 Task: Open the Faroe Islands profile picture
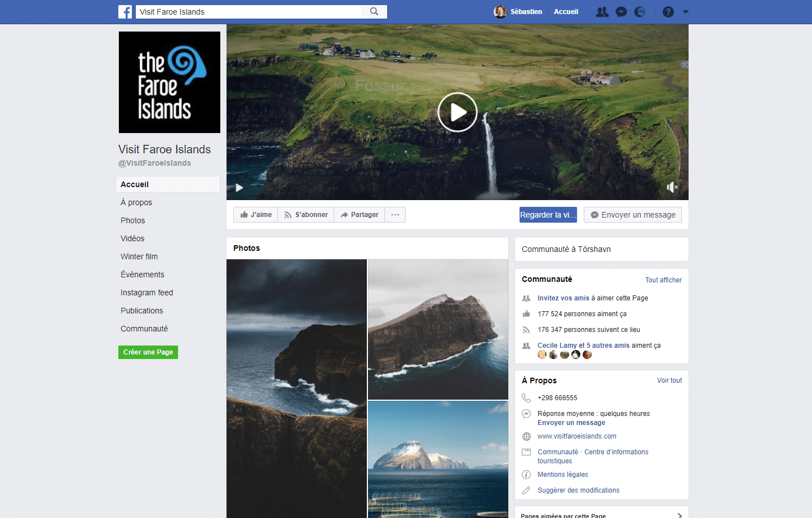tap(170, 82)
